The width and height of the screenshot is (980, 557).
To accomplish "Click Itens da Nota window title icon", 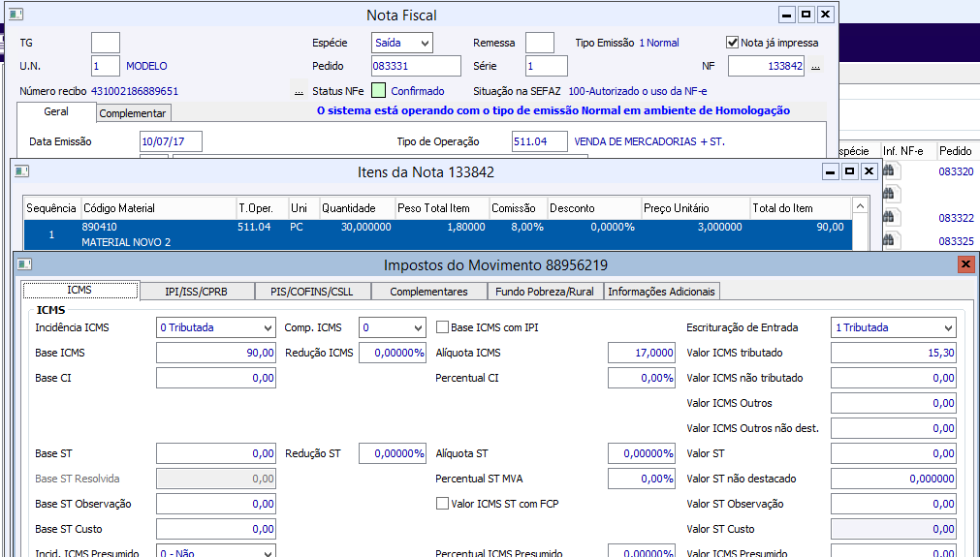I will click(x=22, y=171).
